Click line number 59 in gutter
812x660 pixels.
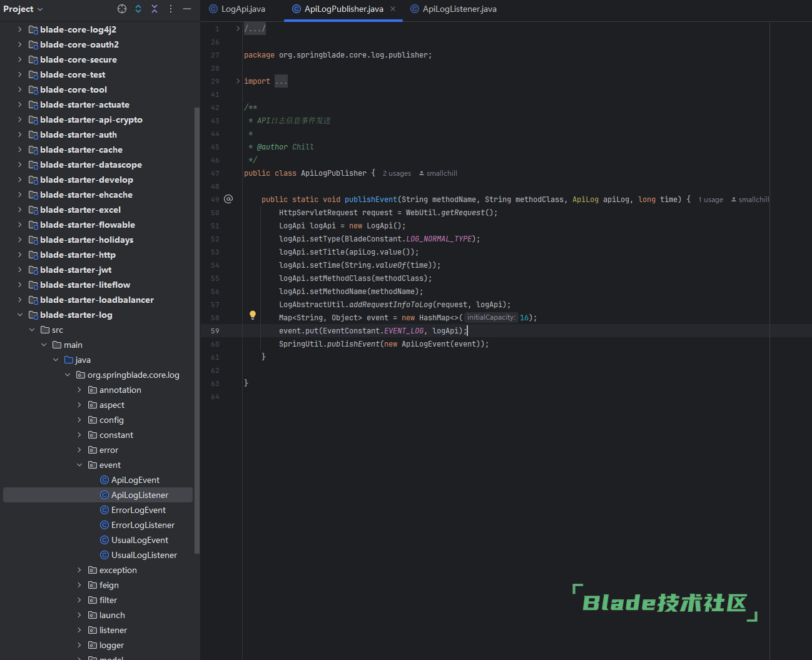click(x=215, y=331)
